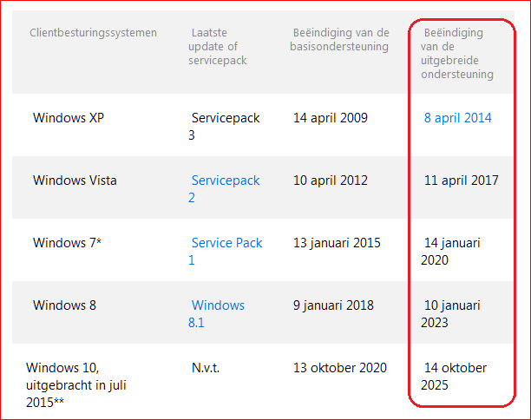Click the 14 april 2009 date
Viewport: 531px width, 420px height.
point(331,118)
